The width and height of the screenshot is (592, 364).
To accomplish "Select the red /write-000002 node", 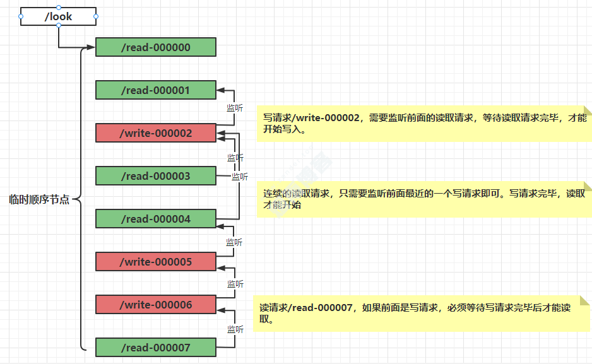I will (x=155, y=133).
